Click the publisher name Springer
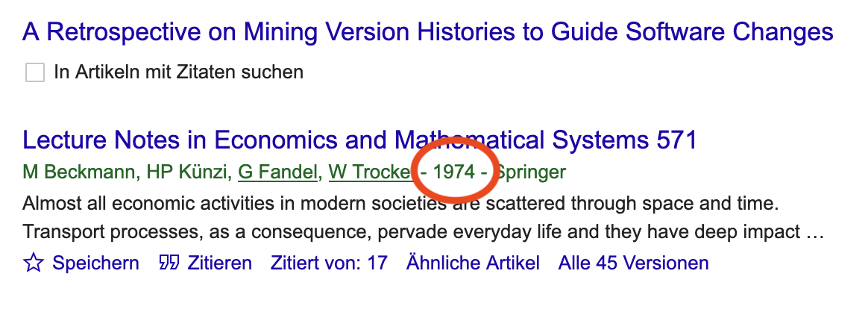The image size is (868, 312). (x=532, y=172)
